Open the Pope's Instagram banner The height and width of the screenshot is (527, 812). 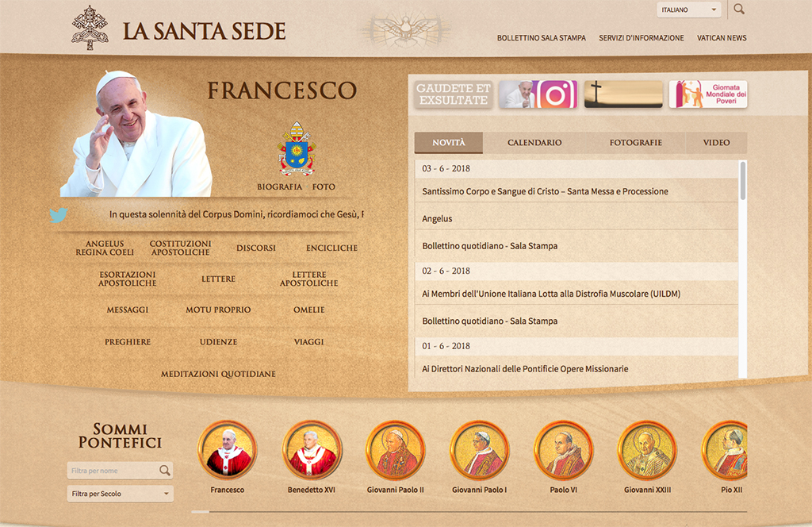point(538,94)
